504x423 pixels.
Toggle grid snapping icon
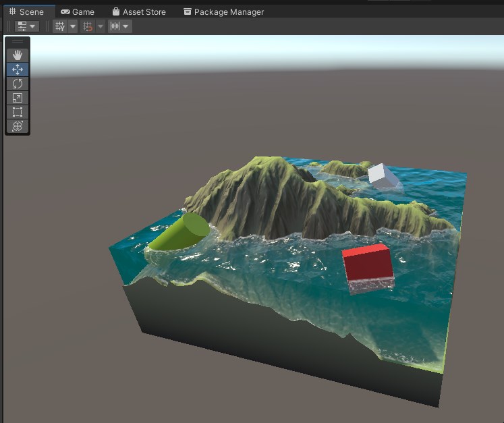(x=88, y=26)
